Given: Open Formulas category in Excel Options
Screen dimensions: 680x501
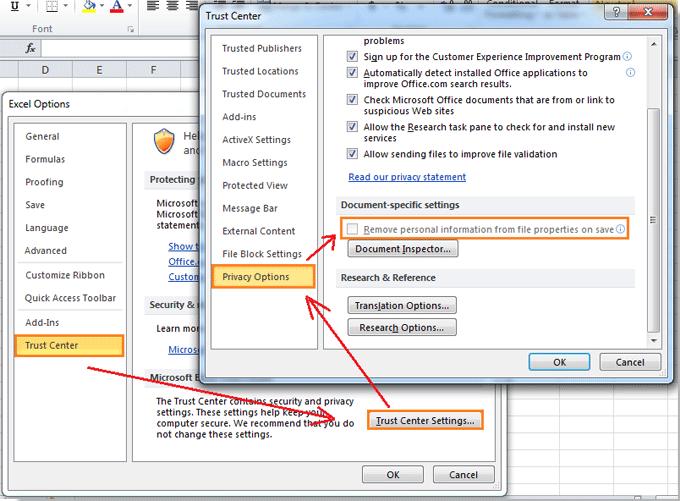Looking at the screenshot, I should coord(45,159).
